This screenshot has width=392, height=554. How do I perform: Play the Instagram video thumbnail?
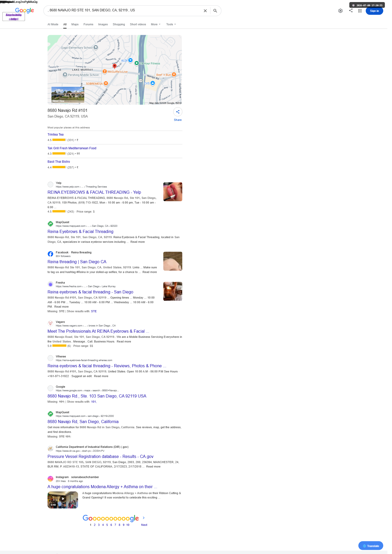point(63,500)
